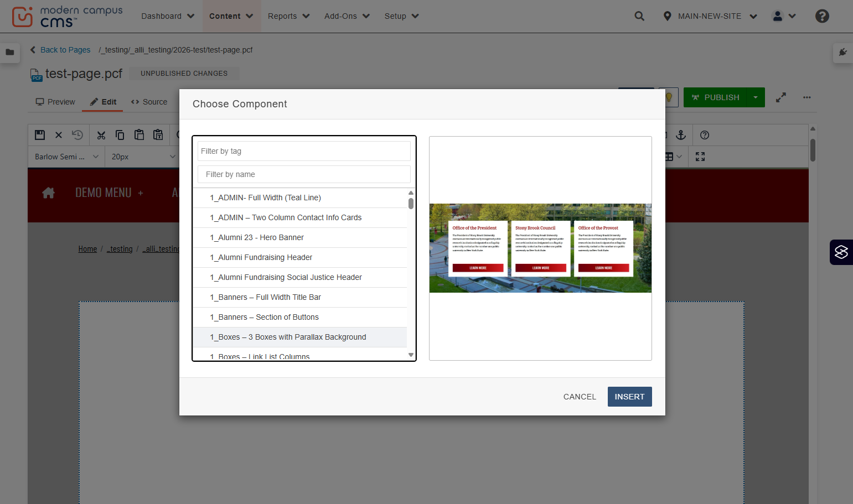Expand the table insert dropdown arrow
This screenshot has height=504, width=853.
click(679, 157)
